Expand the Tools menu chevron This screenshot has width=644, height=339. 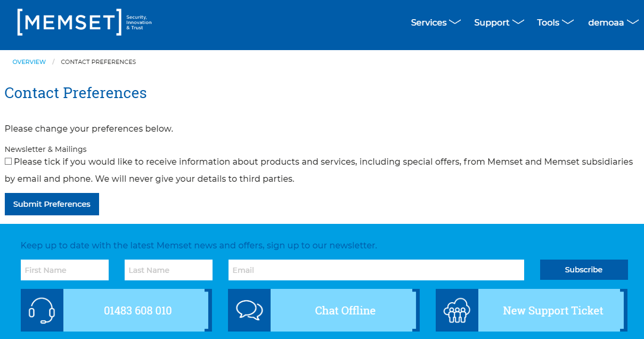click(568, 22)
